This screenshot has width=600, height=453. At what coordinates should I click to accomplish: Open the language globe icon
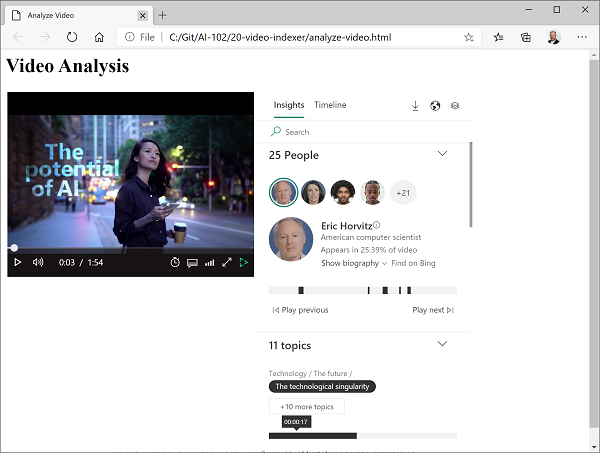tap(435, 106)
